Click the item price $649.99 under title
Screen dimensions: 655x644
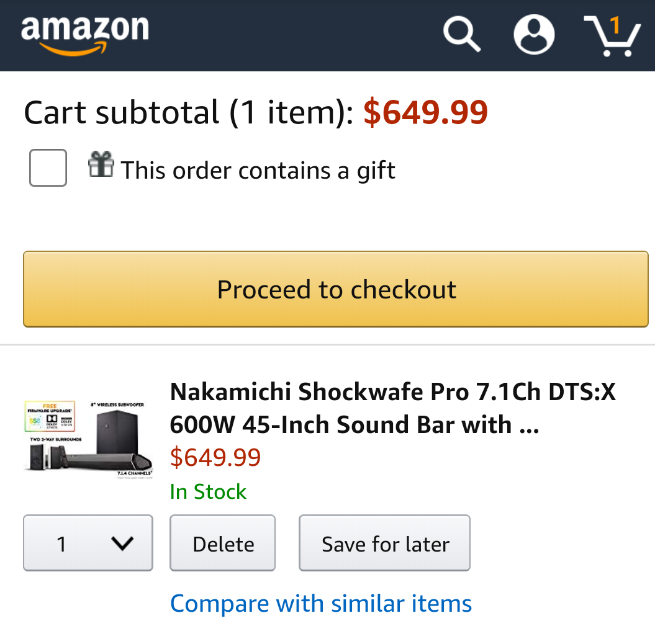[x=215, y=458]
